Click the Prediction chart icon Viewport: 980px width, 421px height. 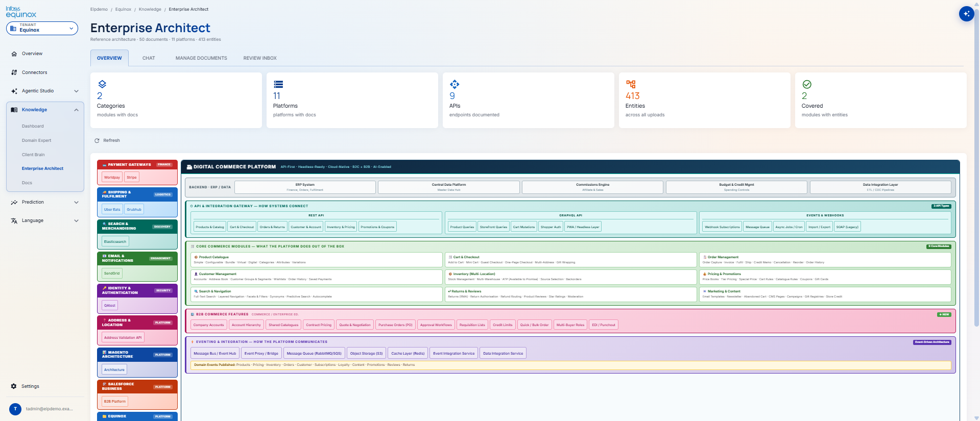click(x=14, y=202)
